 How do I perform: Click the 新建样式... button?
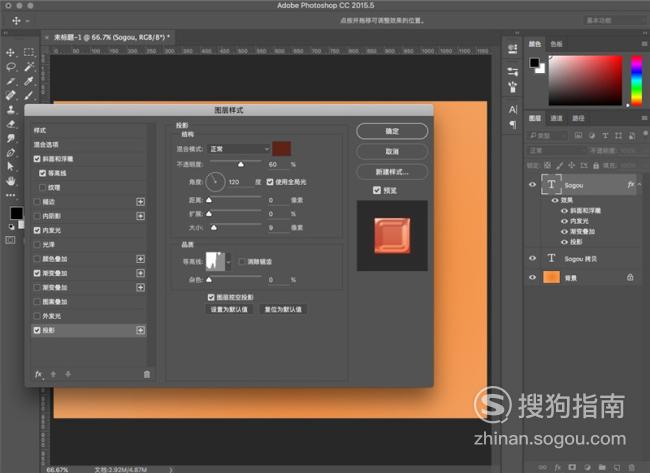point(392,172)
